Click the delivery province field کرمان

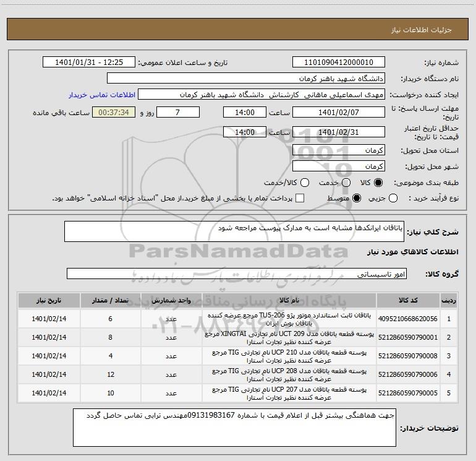[x=339, y=150]
